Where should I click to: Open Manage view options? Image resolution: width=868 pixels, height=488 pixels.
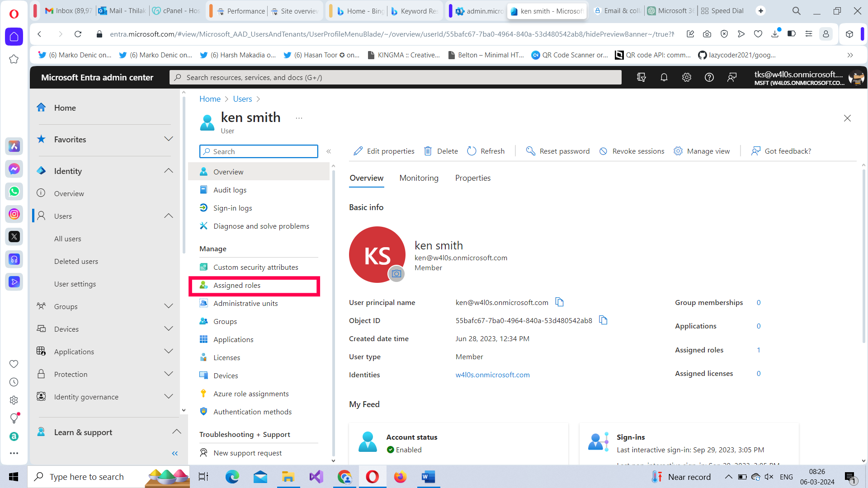click(x=702, y=151)
